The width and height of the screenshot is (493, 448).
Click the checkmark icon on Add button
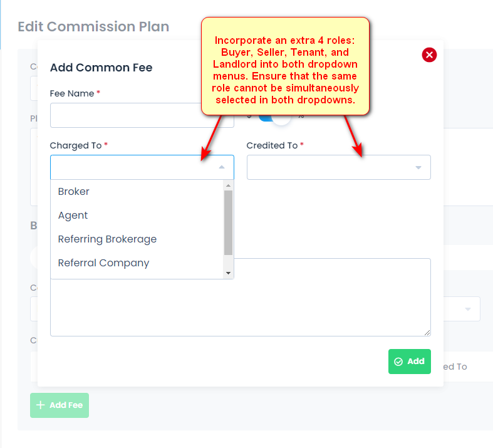point(398,362)
